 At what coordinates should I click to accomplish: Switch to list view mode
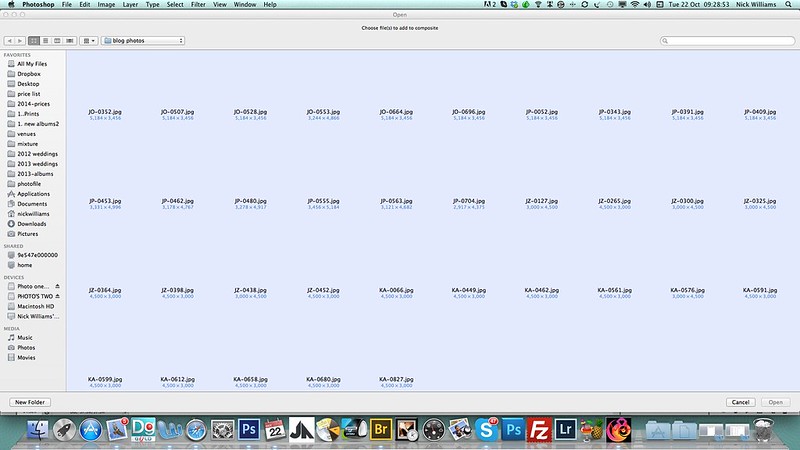click(x=45, y=41)
